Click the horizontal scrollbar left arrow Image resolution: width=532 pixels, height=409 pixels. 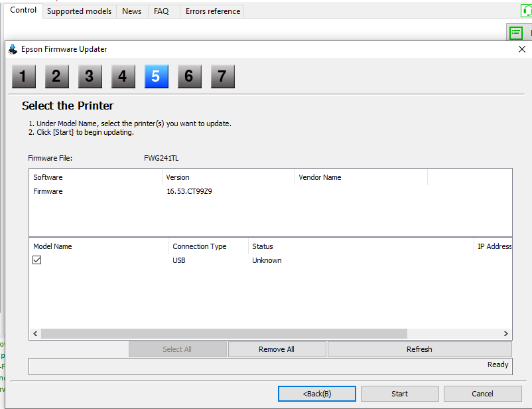coord(35,333)
